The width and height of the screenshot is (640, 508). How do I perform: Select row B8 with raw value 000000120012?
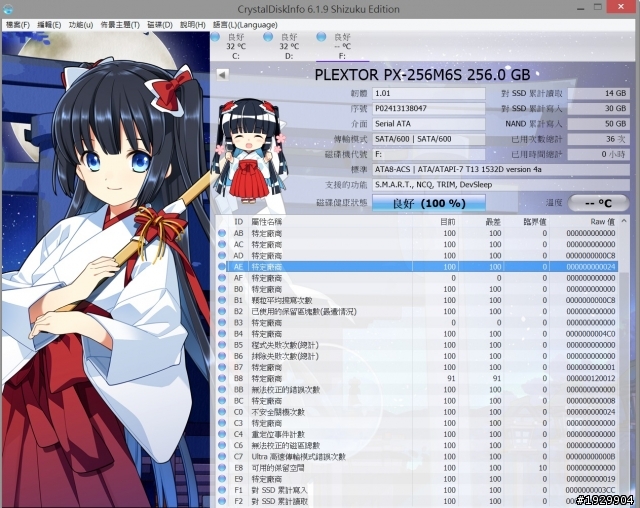pos(417,378)
